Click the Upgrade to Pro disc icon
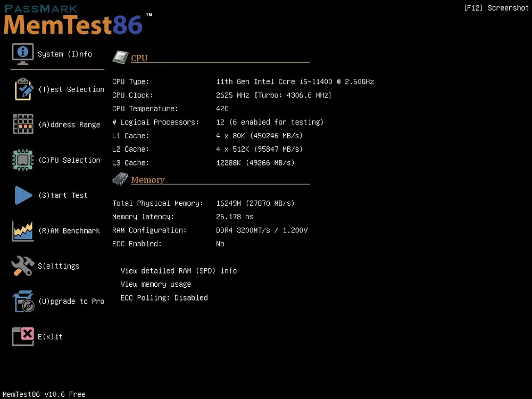This screenshot has width=532, height=399. [23, 301]
